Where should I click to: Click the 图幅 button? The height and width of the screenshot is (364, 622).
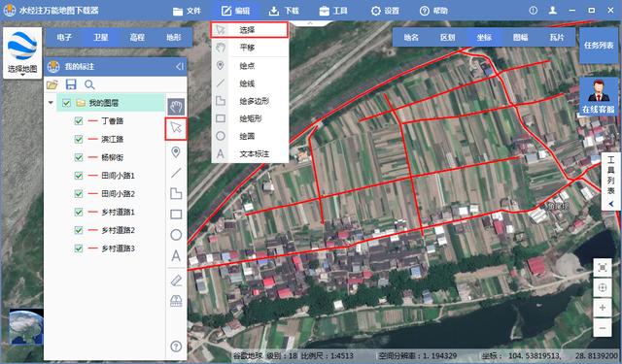click(x=521, y=37)
